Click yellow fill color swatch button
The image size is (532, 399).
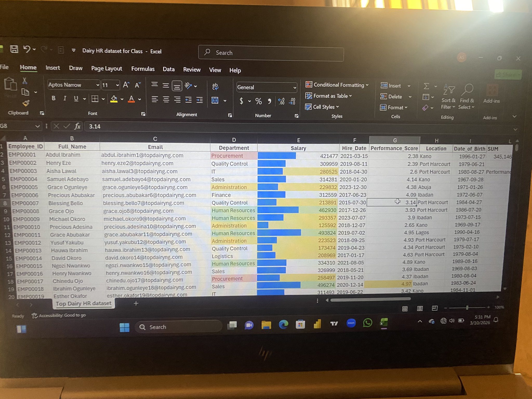pyautogui.click(x=114, y=99)
